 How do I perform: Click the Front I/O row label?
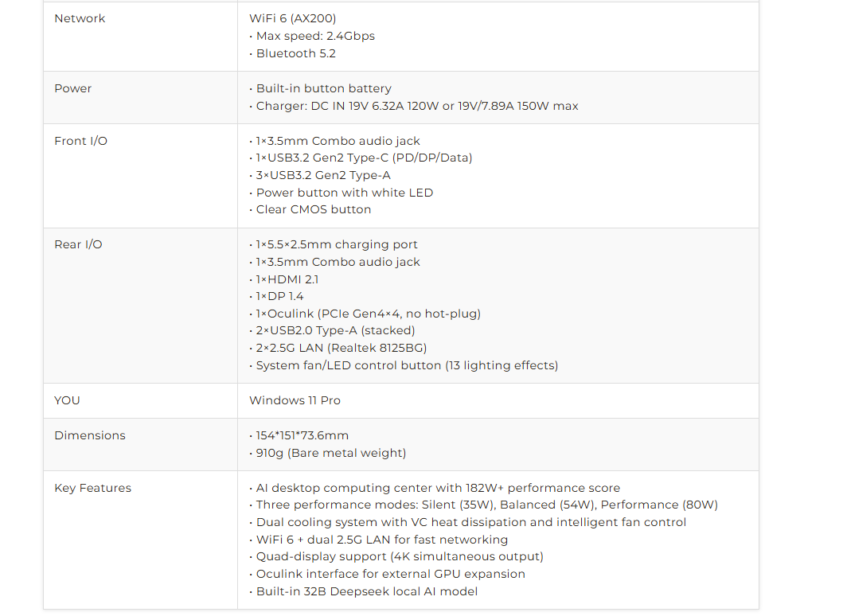pyautogui.click(x=80, y=141)
